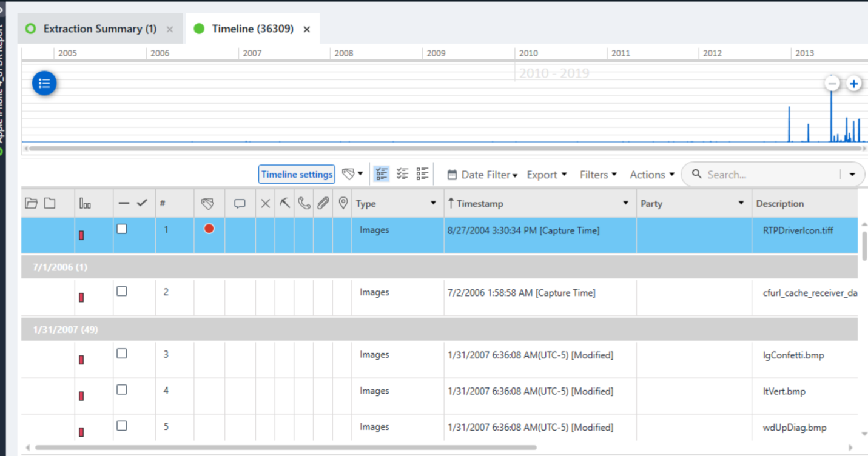Click the comment bubble column header

pos(240,204)
